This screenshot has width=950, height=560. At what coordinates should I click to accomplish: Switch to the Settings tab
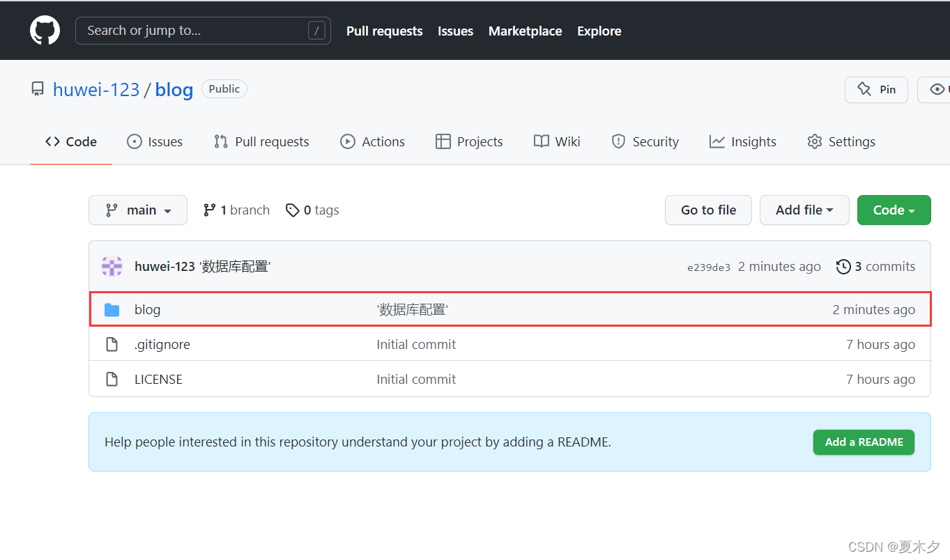tap(841, 141)
